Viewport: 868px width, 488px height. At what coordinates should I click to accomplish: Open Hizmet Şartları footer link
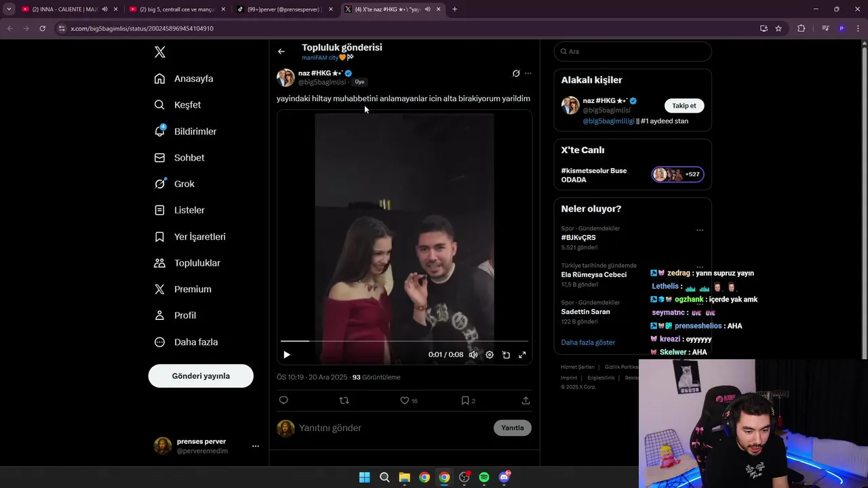pyautogui.click(x=577, y=367)
